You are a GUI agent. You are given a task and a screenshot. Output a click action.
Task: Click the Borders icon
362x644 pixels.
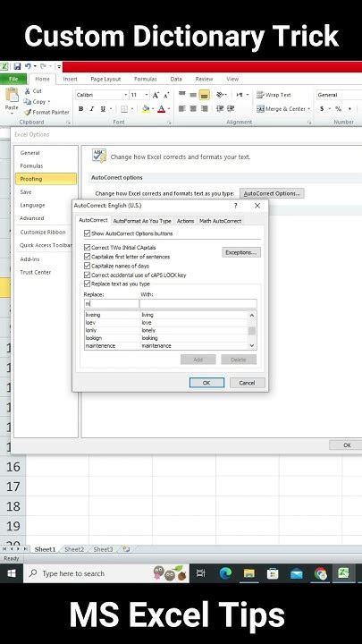pyautogui.click(x=124, y=109)
